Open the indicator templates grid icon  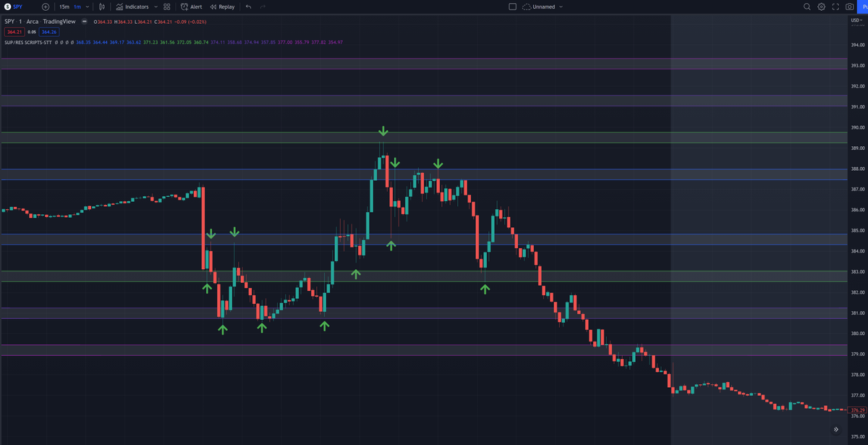[x=167, y=7]
